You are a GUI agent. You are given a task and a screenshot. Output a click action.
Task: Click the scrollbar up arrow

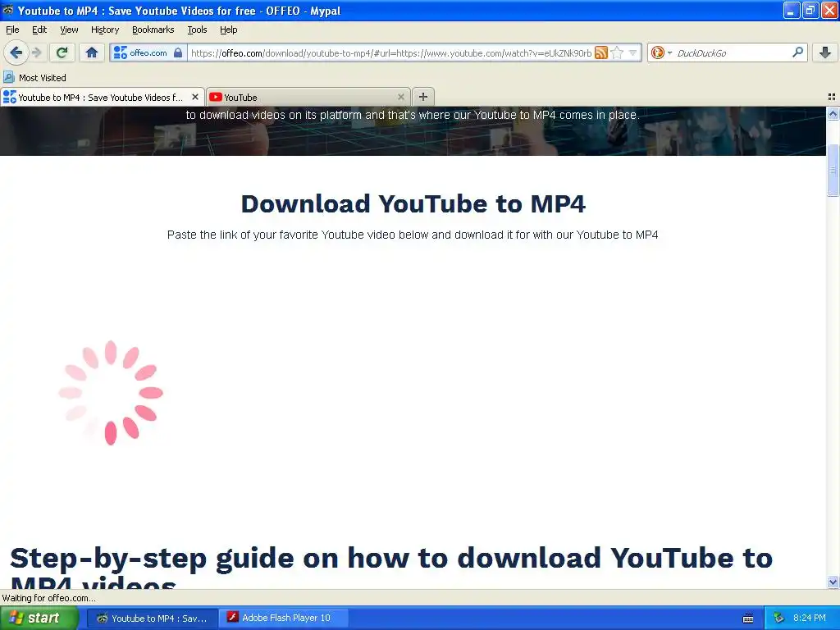coord(833,113)
